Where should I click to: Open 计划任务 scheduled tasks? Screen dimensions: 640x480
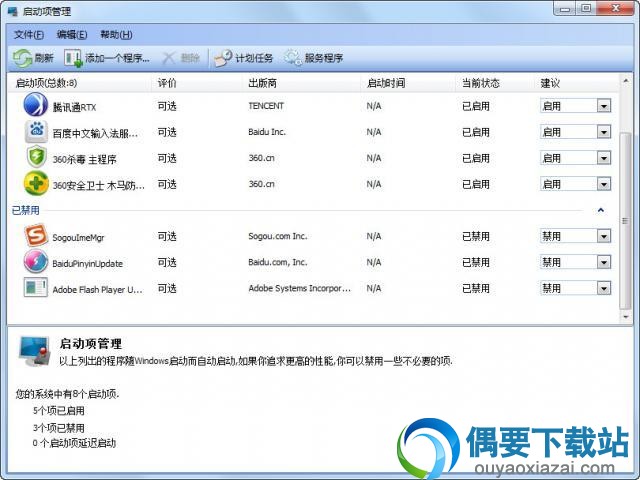tap(244, 58)
